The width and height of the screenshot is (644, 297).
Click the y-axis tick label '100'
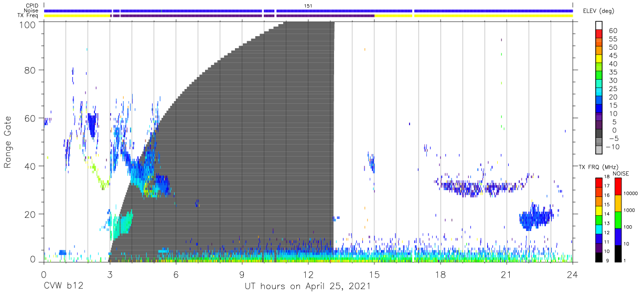(27, 24)
